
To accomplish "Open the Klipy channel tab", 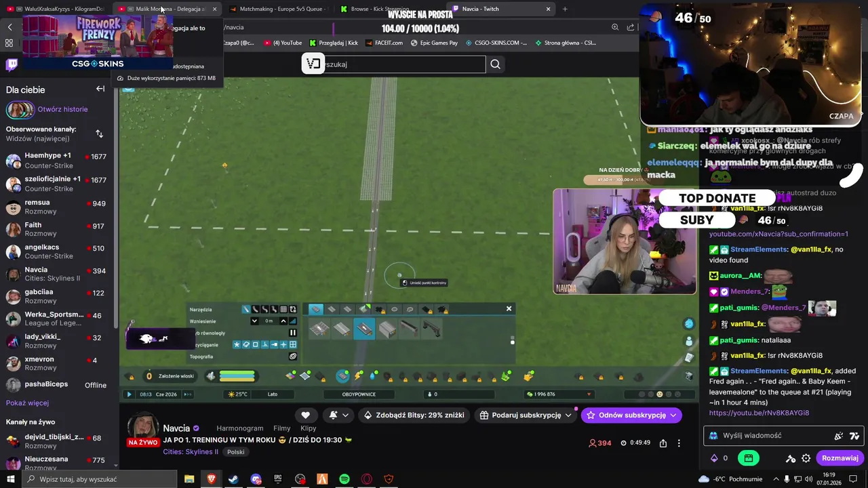I will 308,428.
